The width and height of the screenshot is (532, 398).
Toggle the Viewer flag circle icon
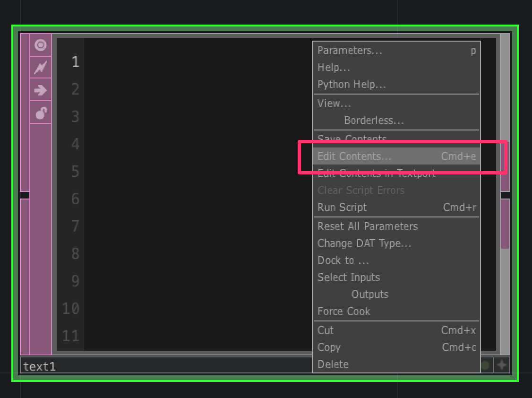pos(41,45)
